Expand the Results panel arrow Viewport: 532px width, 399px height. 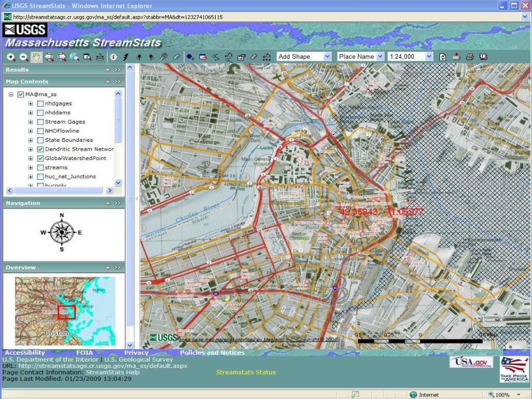[108, 70]
